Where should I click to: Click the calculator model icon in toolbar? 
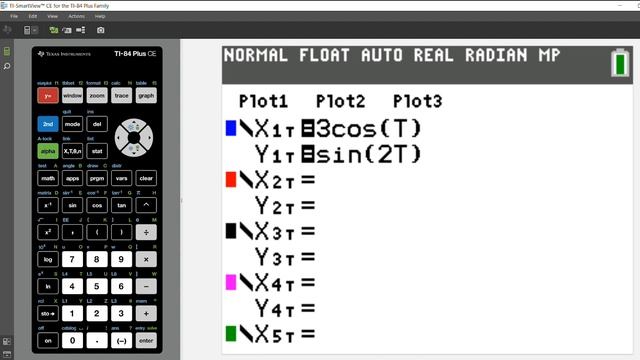[27, 30]
